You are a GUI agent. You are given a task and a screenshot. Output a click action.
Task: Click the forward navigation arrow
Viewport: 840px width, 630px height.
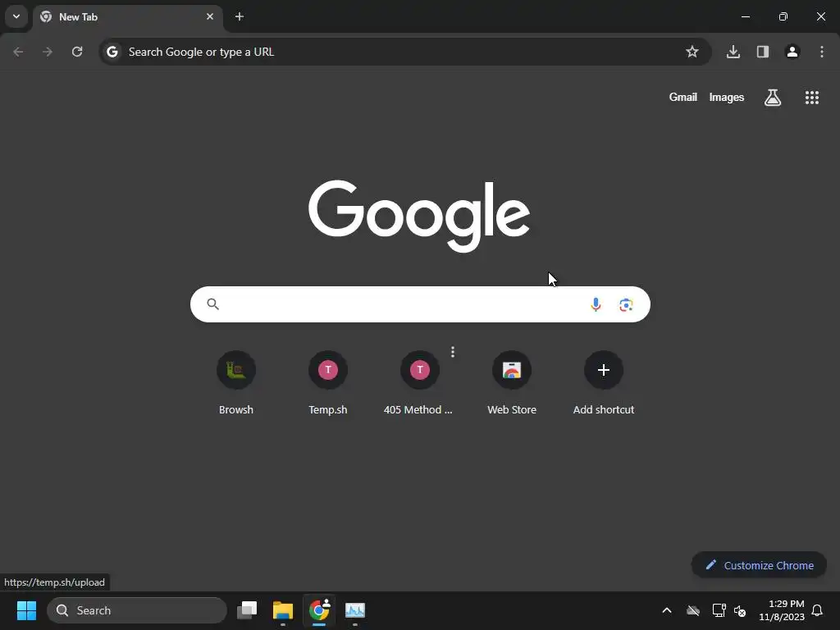coord(48,52)
